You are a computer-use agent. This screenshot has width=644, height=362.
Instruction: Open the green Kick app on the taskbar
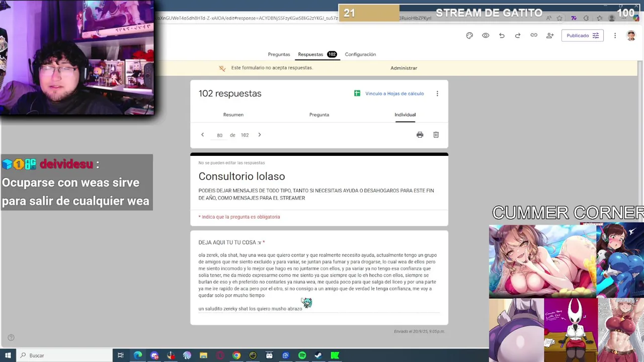click(335, 355)
